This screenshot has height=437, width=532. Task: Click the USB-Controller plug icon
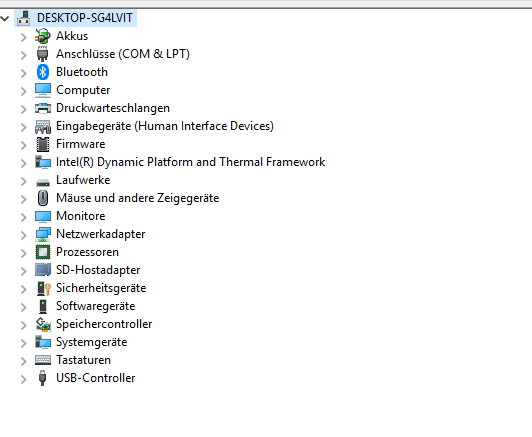42,378
